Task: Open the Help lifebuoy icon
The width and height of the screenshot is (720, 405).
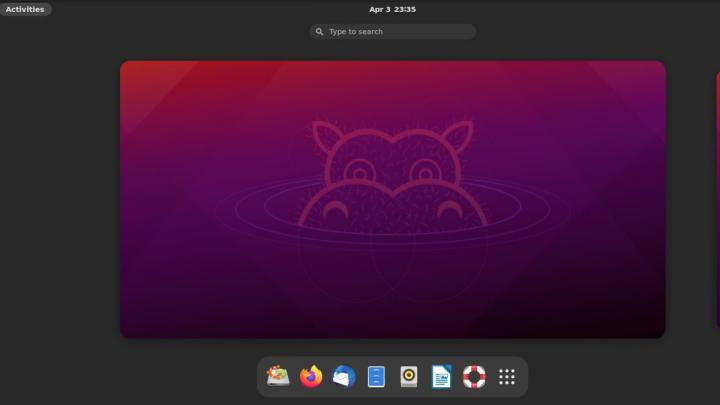Action: [474, 377]
